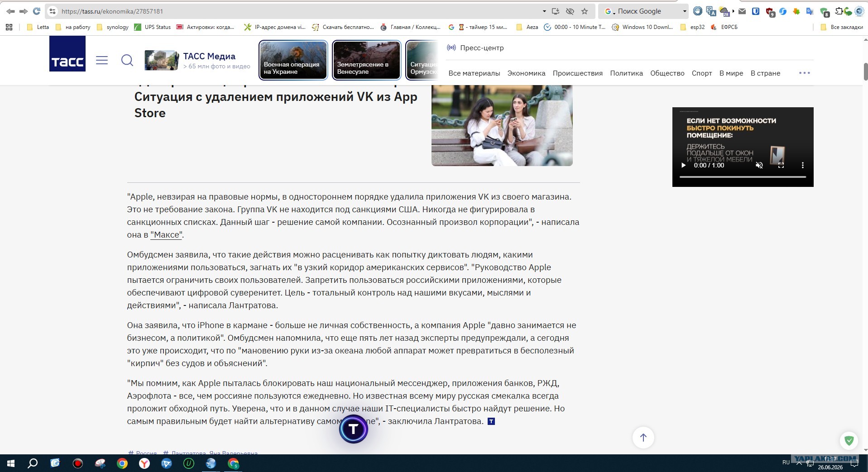Viewport: 868px width, 472px height.
Task: Open the green shield badge on the page
Action: click(849, 440)
